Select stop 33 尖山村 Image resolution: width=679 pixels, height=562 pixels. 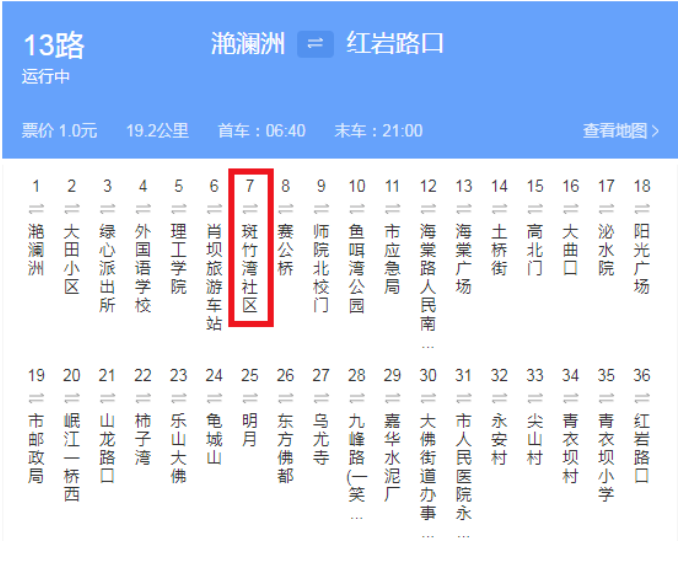pyautogui.click(x=535, y=439)
